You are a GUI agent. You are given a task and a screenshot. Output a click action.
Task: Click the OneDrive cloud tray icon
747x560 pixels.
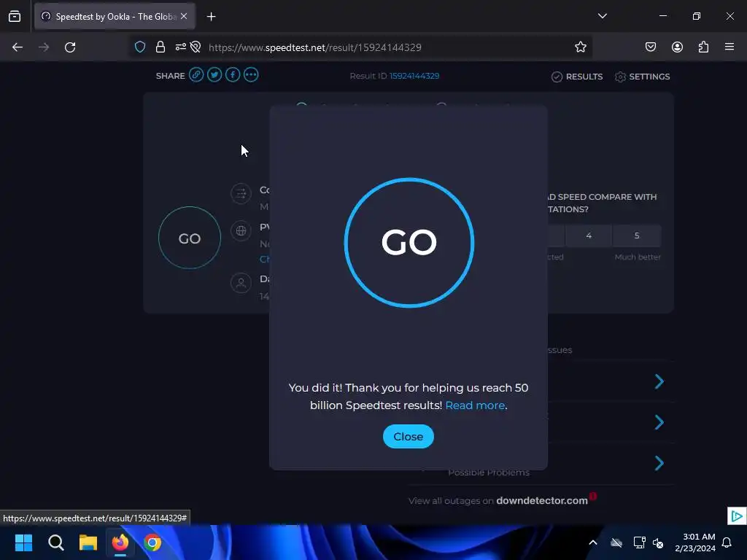pyautogui.click(x=616, y=542)
